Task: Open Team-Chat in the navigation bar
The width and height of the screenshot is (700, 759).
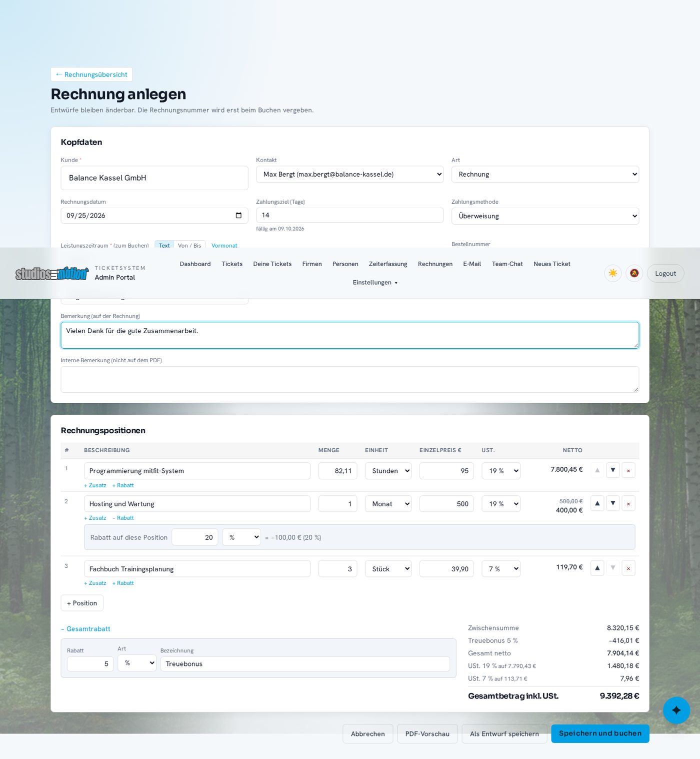Action: click(x=507, y=264)
